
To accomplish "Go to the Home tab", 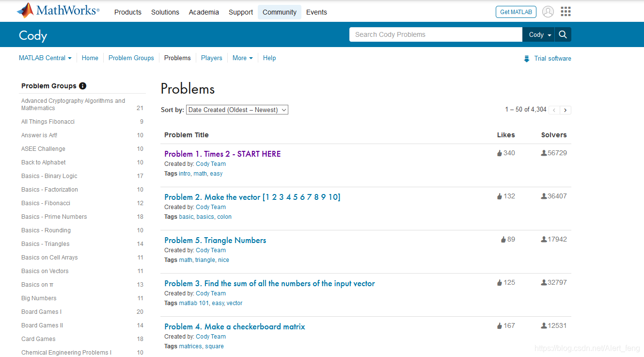I will 90,58.
